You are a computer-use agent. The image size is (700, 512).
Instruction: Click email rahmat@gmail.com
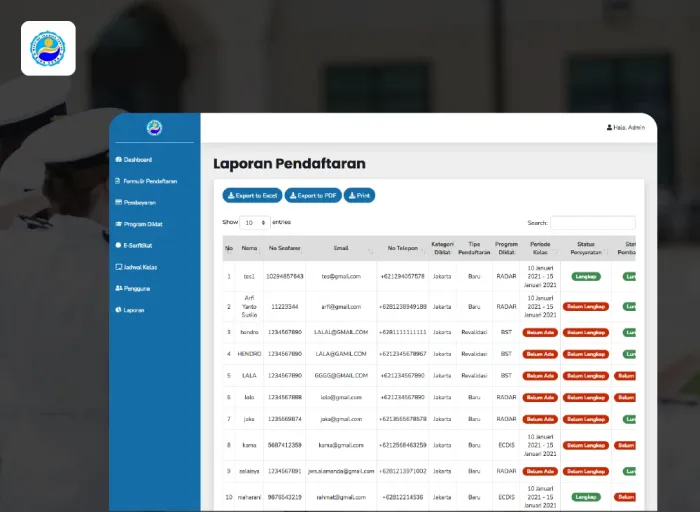[341, 497]
